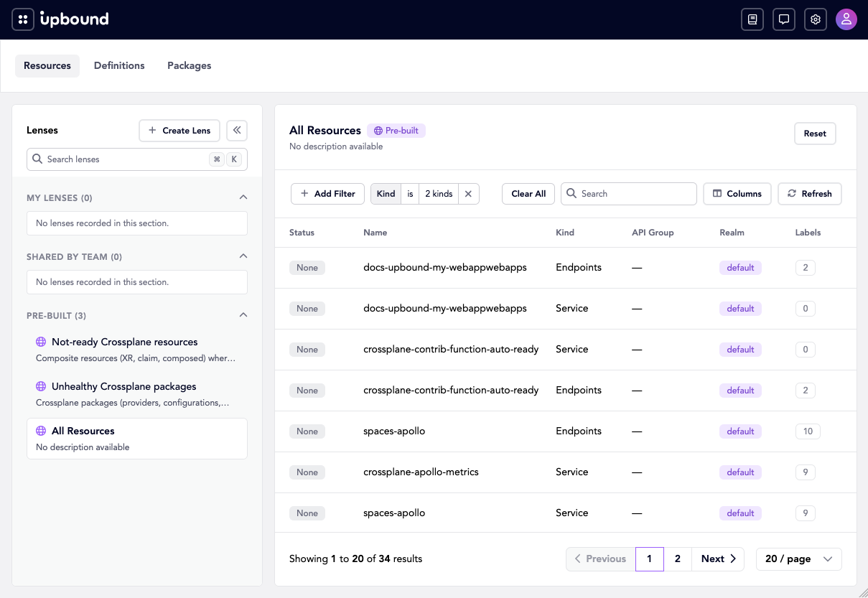
Task: Remove the Kind filter with X icon
Action: pos(468,194)
